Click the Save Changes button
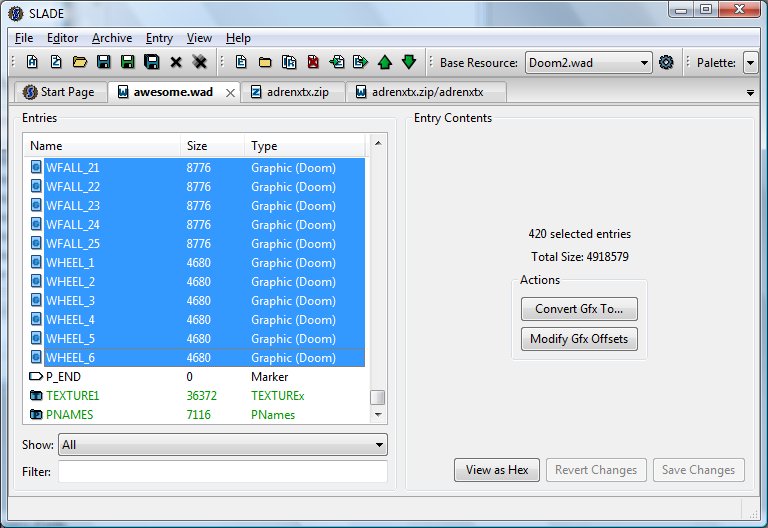Image resolution: width=768 pixels, height=528 pixels. point(698,470)
